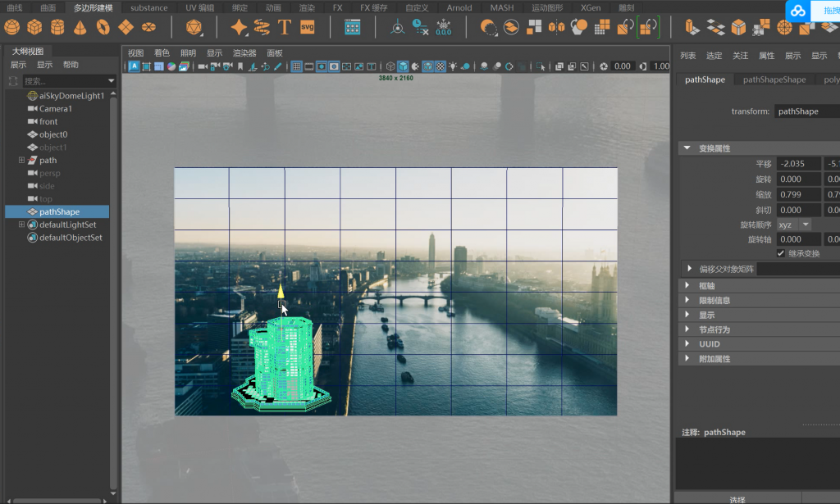Toggle the viewport grid display button
Screen dimensions: 840x504
(x=296, y=66)
